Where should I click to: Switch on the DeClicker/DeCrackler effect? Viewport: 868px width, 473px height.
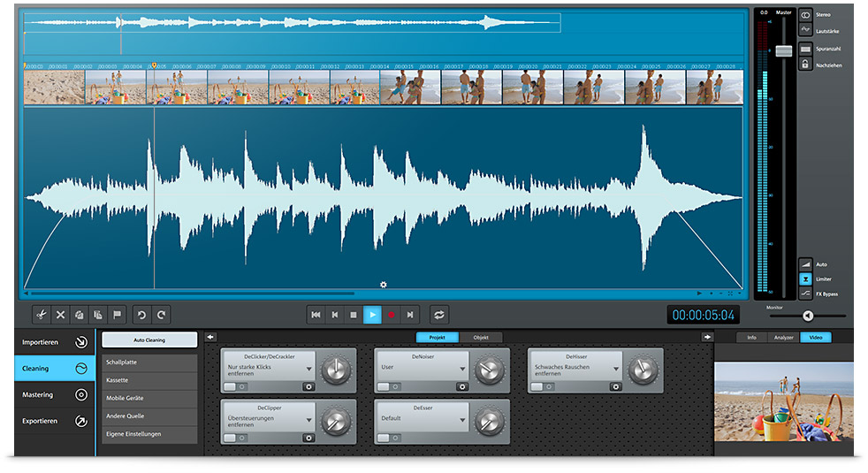235,386
